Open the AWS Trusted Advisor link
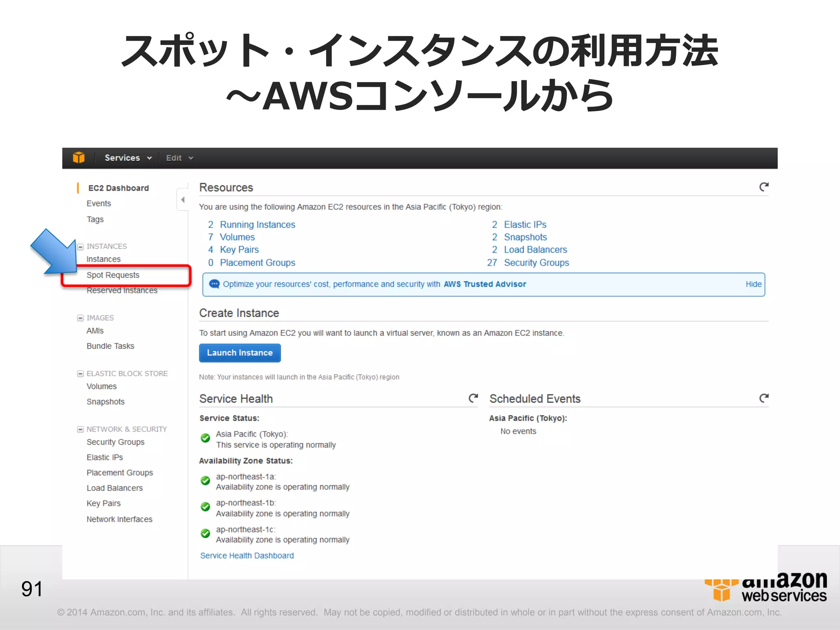 tap(485, 284)
